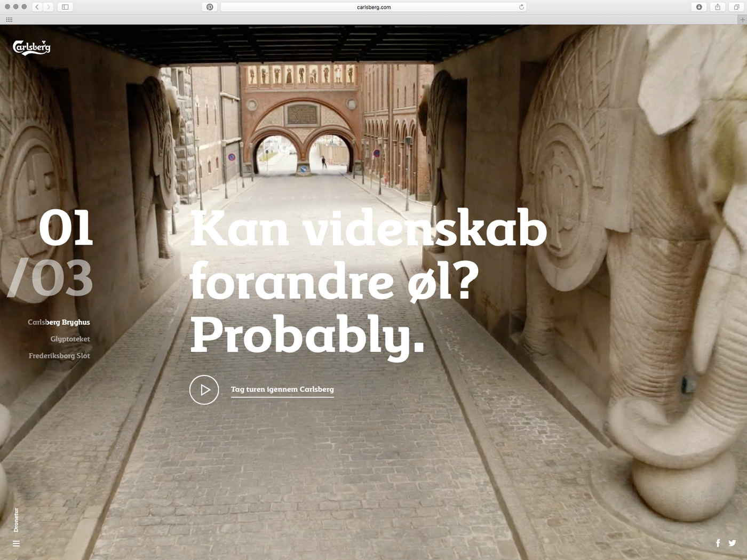Reload the page
The width and height of the screenshot is (747, 560).
click(521, 7)
